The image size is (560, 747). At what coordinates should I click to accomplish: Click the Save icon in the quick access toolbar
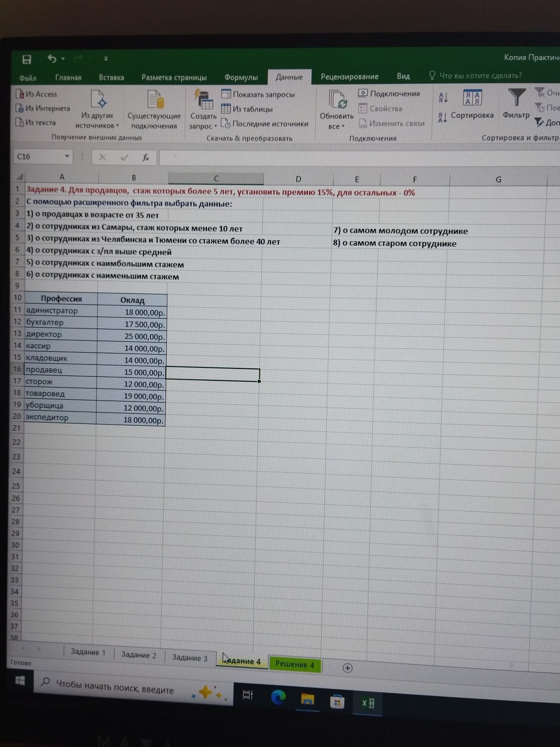pyautogui.click(x=26, y=59)
